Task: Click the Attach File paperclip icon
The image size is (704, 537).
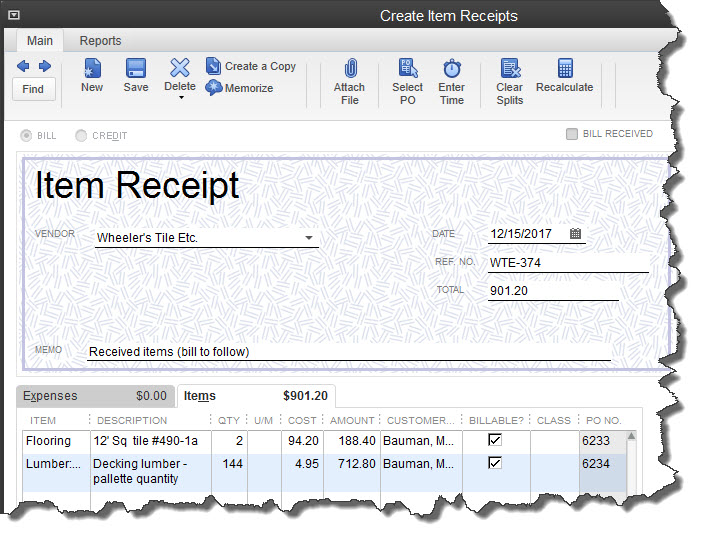Action: [350, 68]
